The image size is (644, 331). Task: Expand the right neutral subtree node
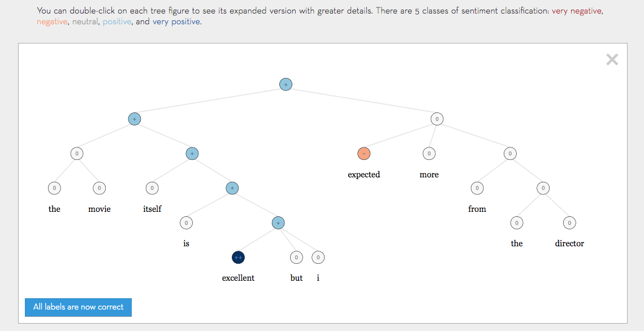[436, 119]
